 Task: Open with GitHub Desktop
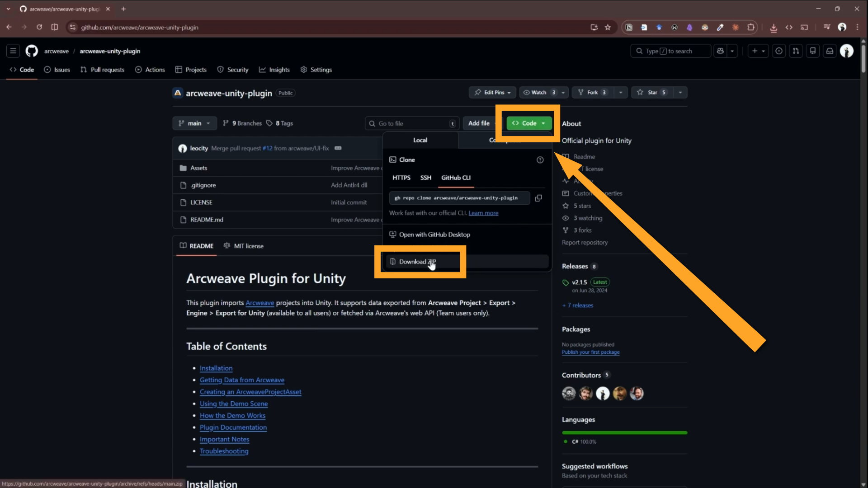pos(429,235)
